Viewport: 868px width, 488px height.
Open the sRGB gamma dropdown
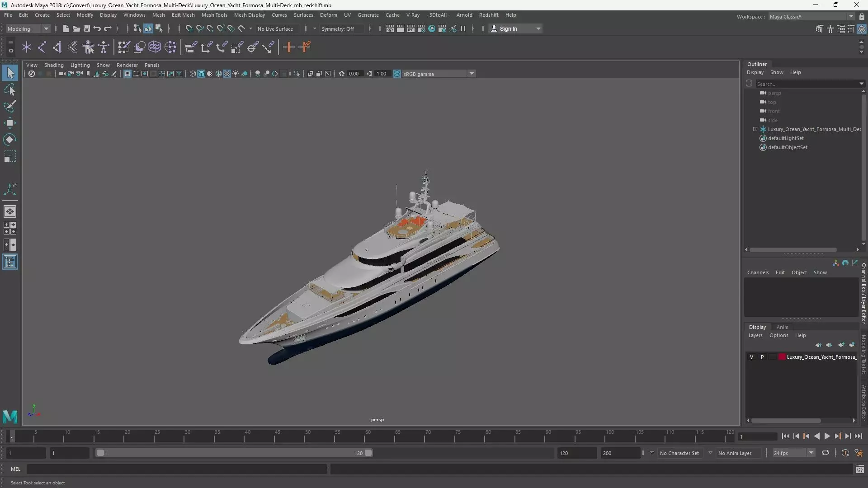[x=439, y=74]
